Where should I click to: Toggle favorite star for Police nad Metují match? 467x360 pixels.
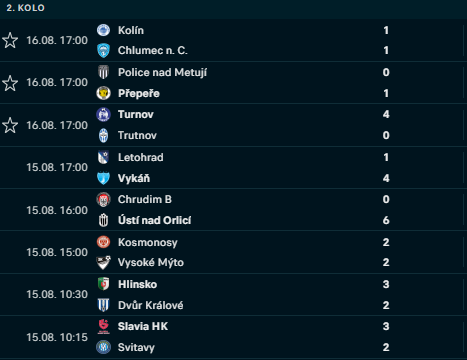click(10, 83)
